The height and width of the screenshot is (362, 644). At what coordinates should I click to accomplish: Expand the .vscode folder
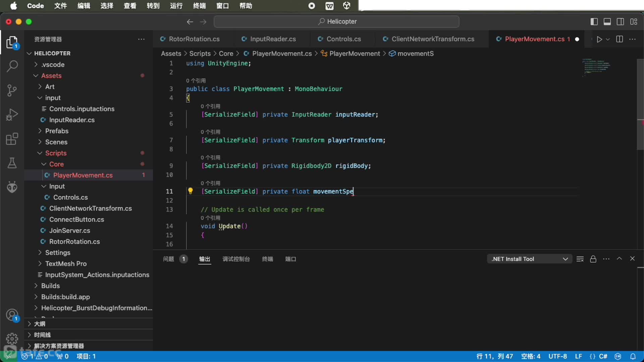click(x=53, y=64)
